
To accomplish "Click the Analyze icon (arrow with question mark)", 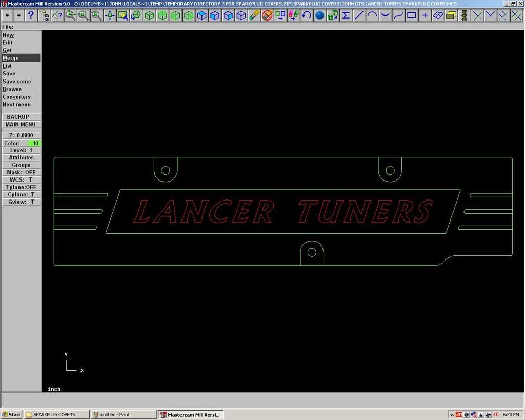I will pyautogui.click(x=57, y=15).
